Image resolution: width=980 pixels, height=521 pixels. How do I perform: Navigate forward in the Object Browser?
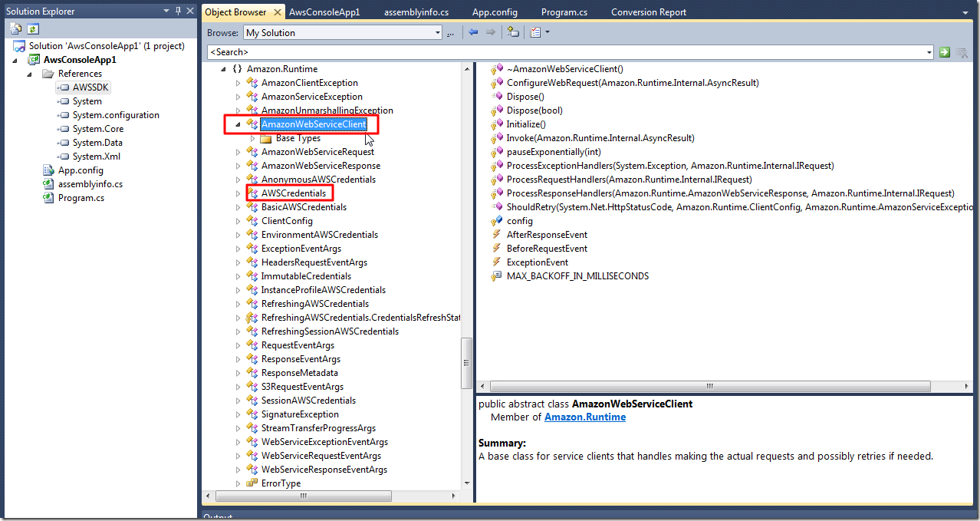click(491, 32)
